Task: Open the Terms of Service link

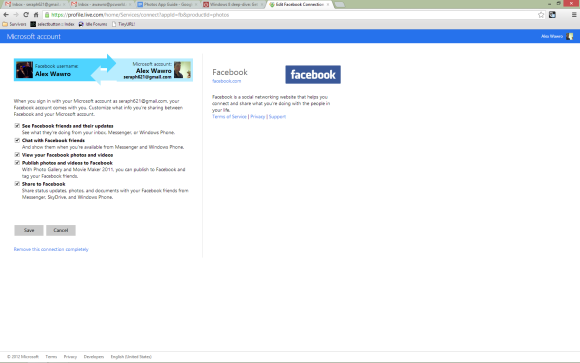Action: (229, 117)
